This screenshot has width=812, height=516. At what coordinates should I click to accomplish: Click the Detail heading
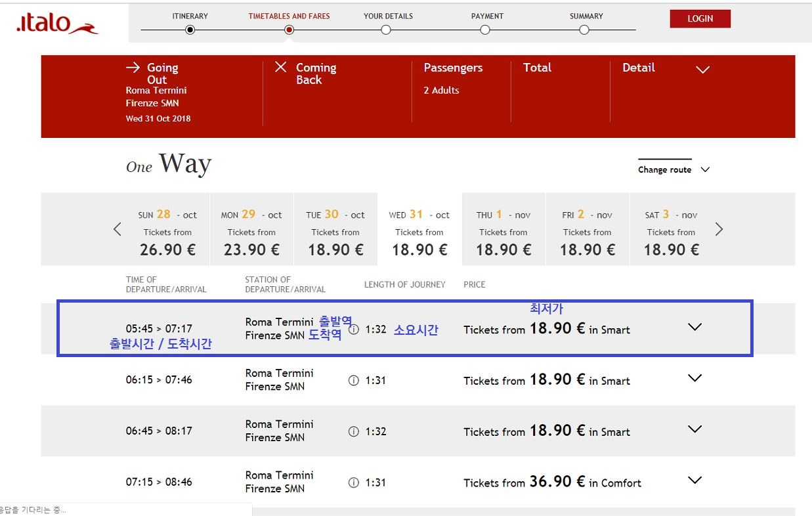[x=639, y=68]
